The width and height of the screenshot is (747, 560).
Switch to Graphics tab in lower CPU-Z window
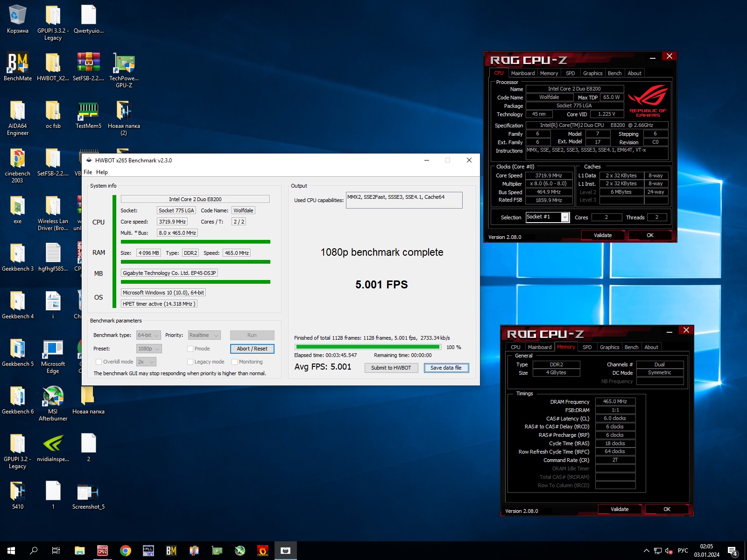point(609,347)
